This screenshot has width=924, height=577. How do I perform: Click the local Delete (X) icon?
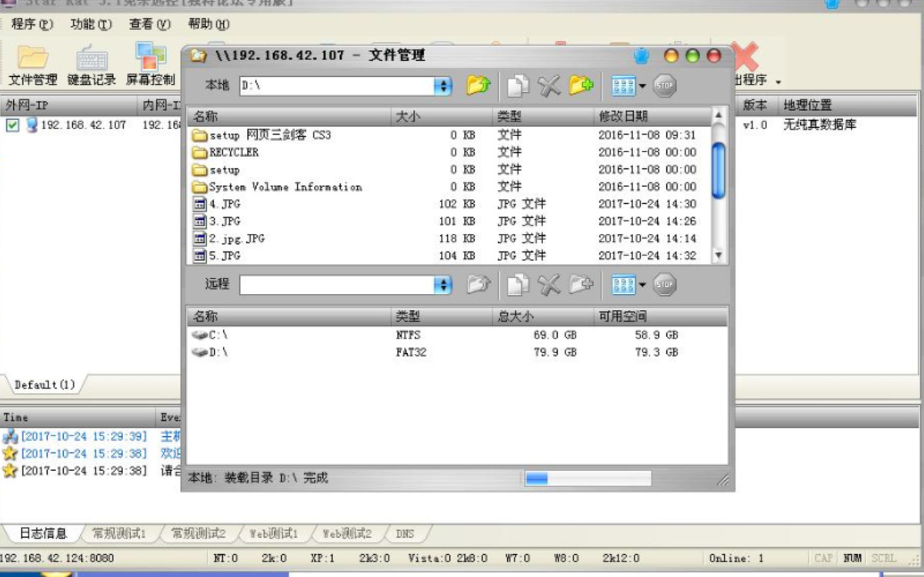549,85
